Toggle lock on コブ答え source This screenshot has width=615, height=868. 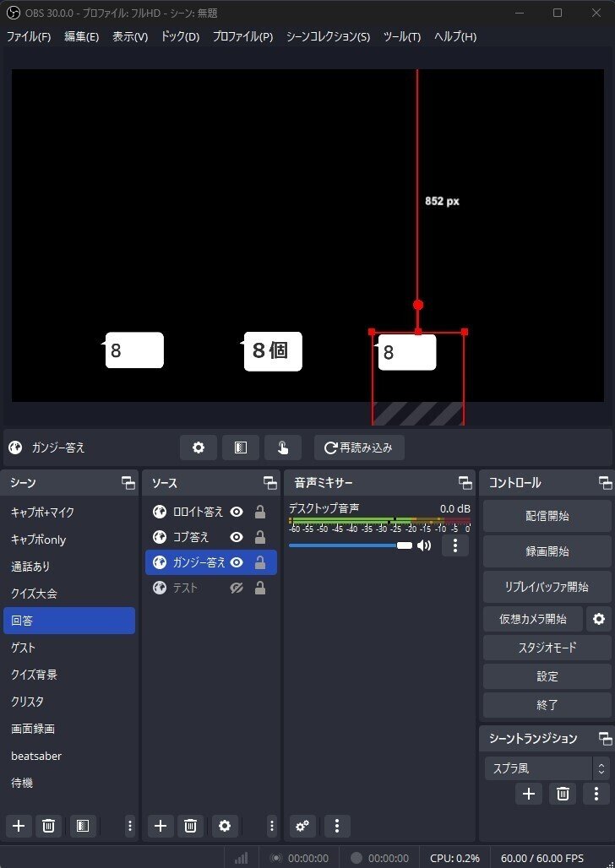(x=259, y=537)
